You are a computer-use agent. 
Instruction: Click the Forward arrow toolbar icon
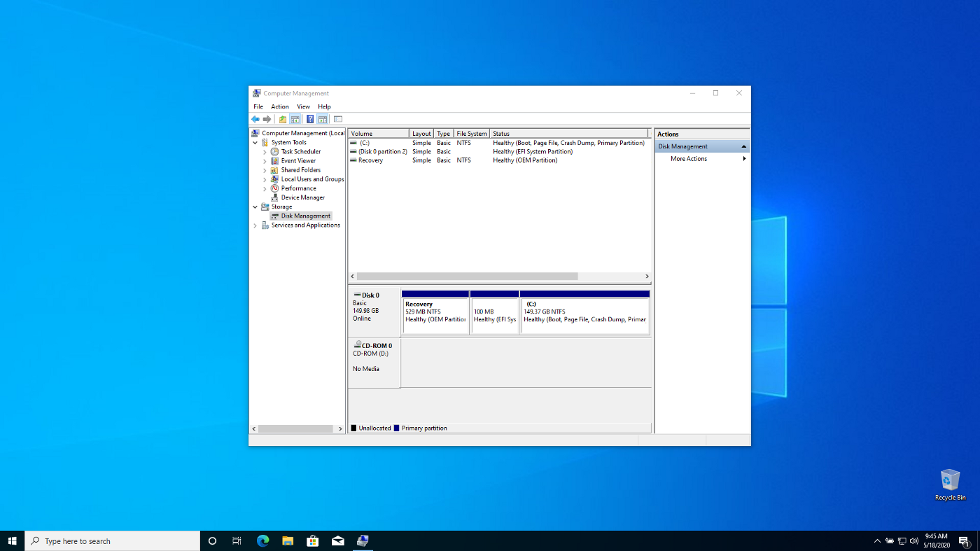click(x=267, y=119)
